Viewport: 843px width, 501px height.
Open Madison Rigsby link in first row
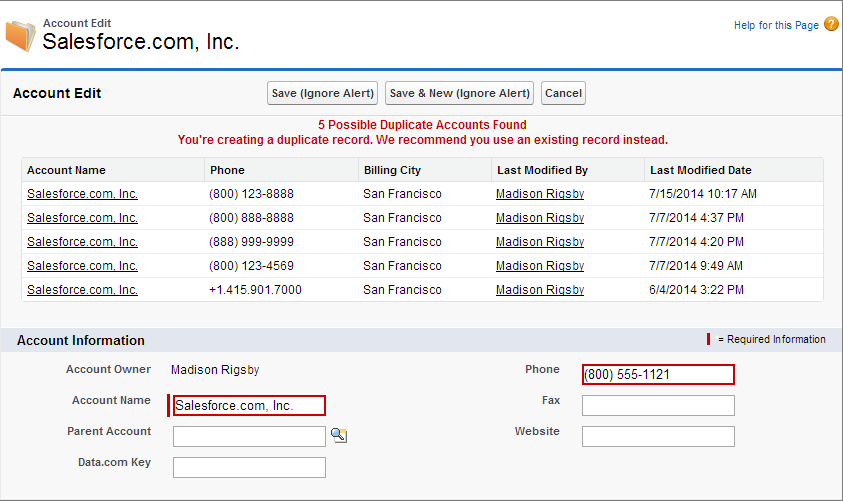[540, 194]
